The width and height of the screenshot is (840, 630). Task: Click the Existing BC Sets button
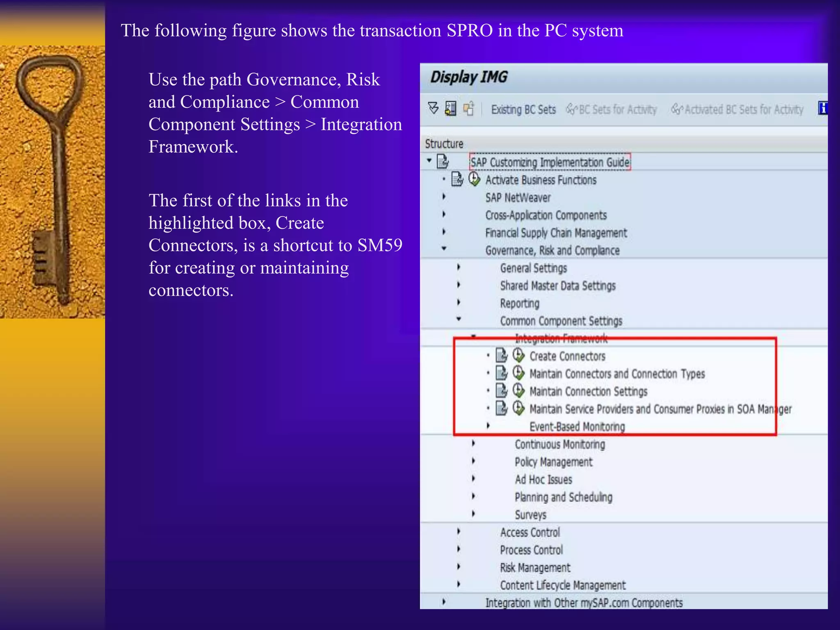pos(523,110)
